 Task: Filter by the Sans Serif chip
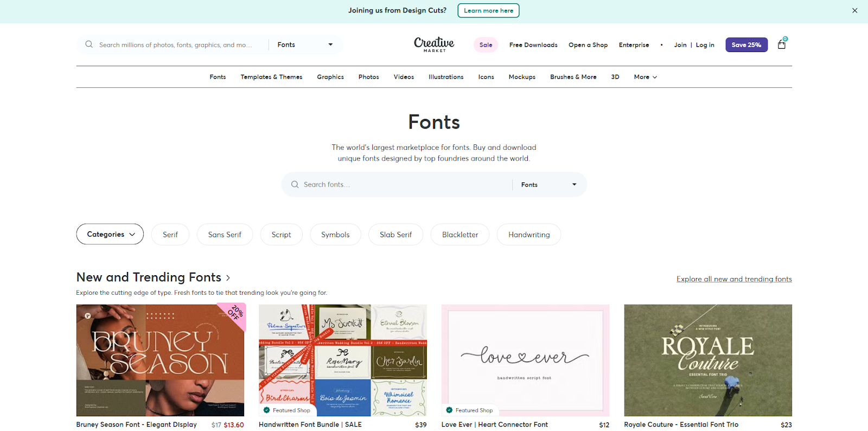point(225,234)
